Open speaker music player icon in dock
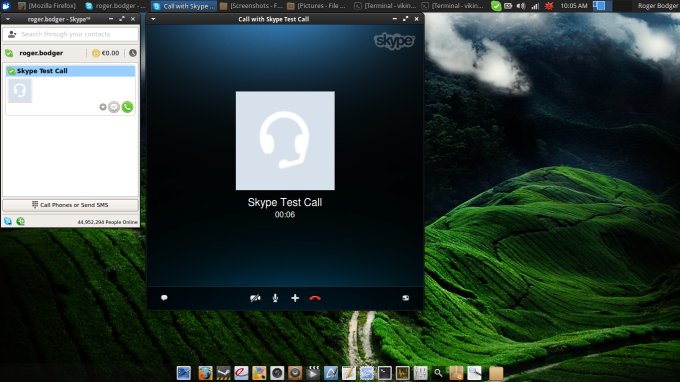The image size is (680, 382). (295, 373)
